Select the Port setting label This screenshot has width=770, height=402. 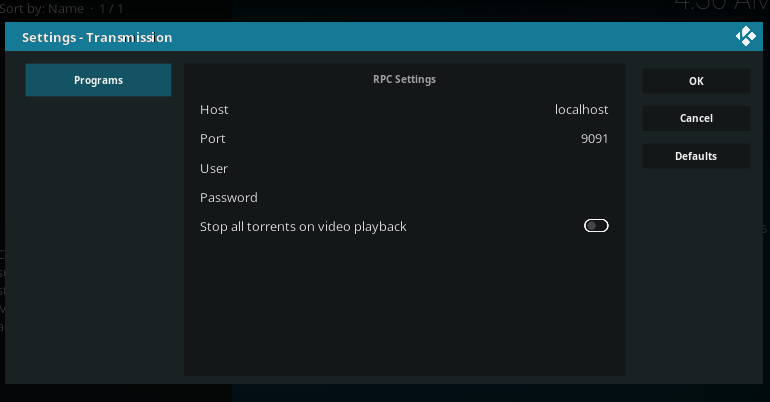pyautogui.click(x=213, y=139)
